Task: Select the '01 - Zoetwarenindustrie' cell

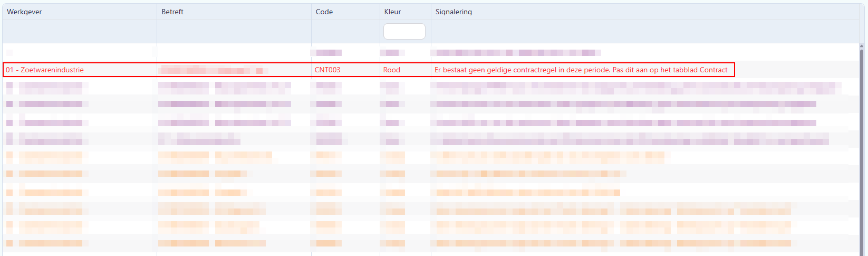Action: pos(45,70)
